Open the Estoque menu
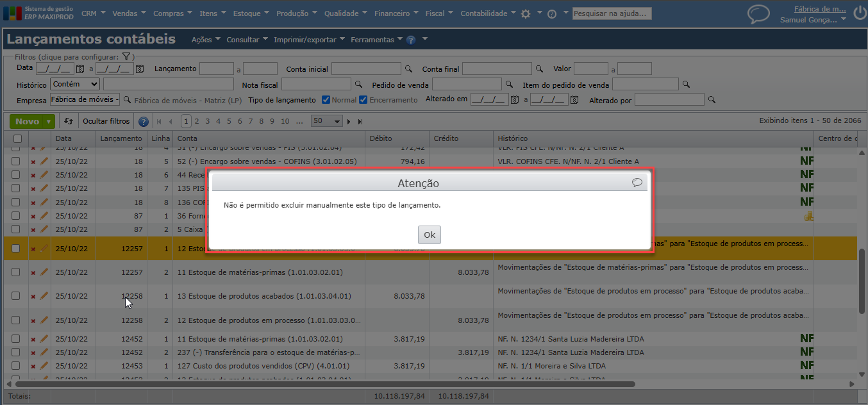This screenshot has height=405, width=868. pos(251,13)
